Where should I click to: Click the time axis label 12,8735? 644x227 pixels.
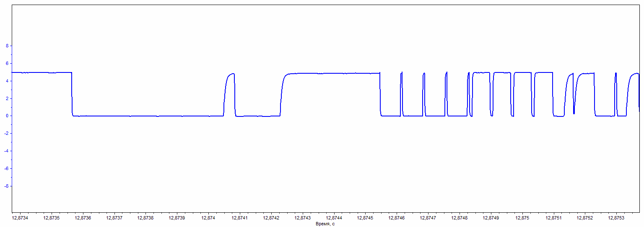[52, 218]
